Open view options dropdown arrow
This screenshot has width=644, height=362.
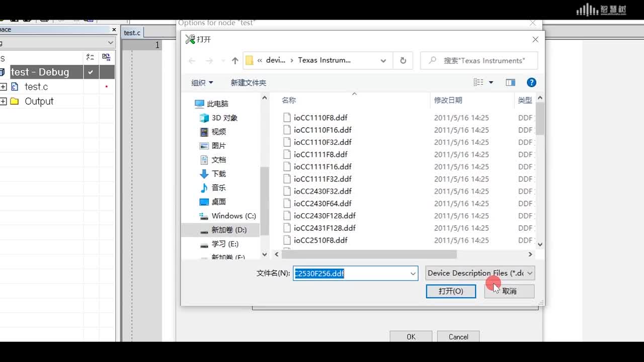491,82
